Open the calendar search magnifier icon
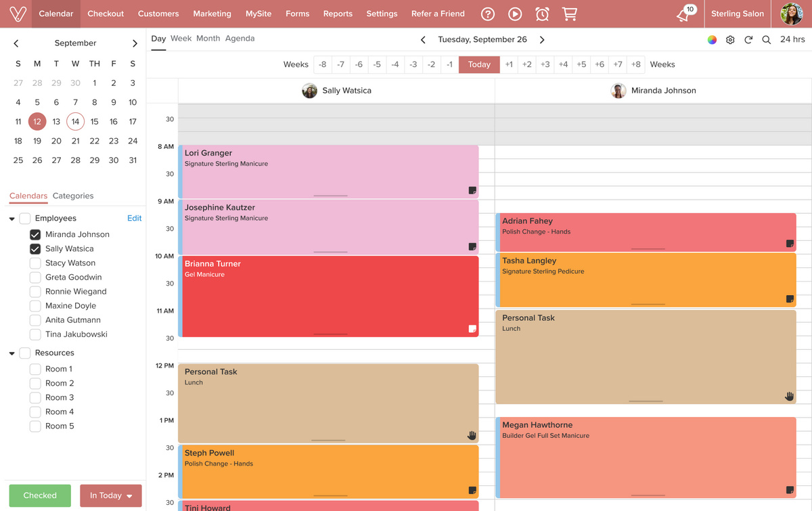The width and height of the screenshot is (812, 511). coord(767,40)
